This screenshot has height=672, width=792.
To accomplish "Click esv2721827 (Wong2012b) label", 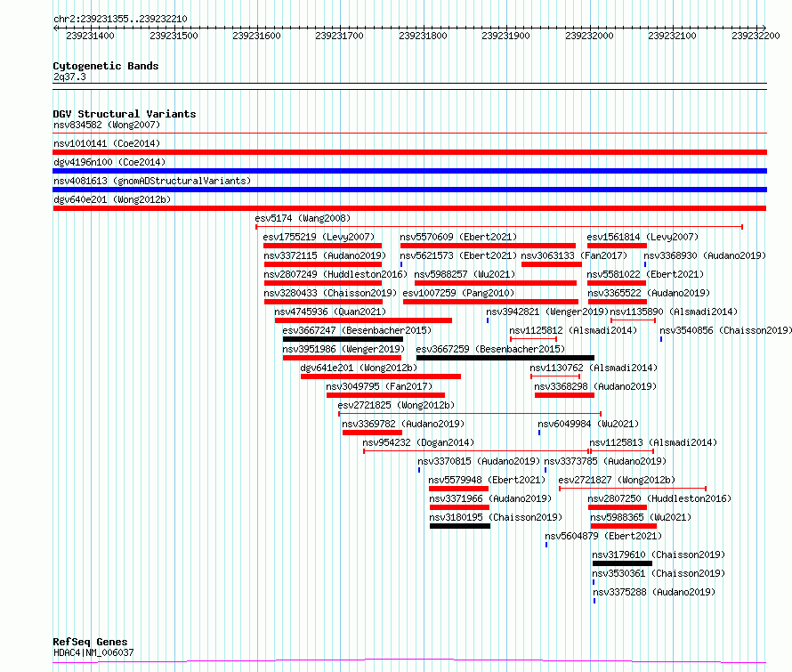I will point(617,480).
